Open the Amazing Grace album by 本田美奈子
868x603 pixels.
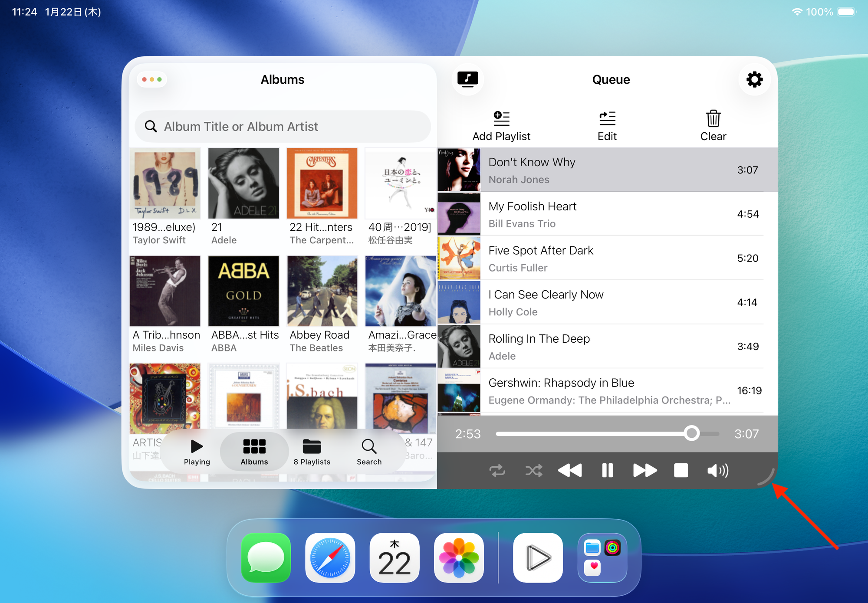(x=401, y=291)
